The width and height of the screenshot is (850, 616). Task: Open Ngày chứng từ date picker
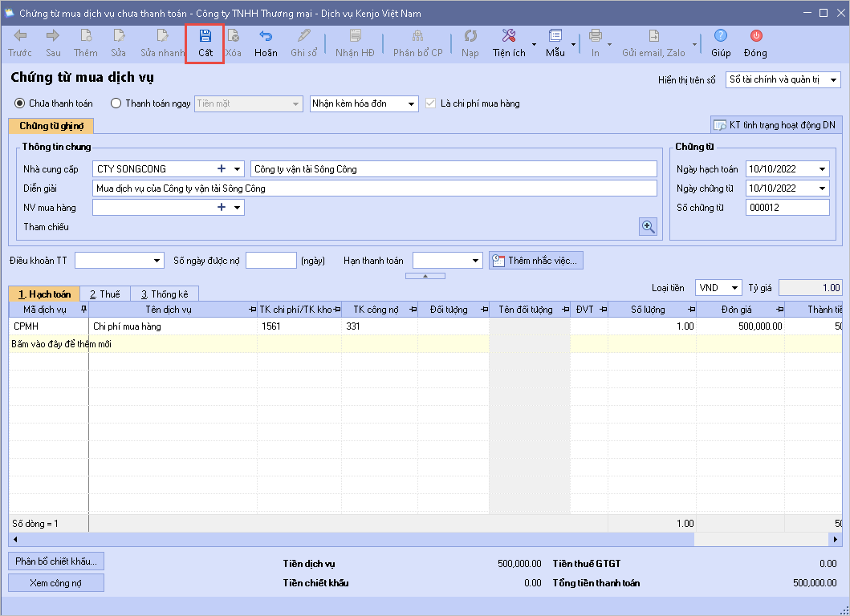[x=823, y=188]
